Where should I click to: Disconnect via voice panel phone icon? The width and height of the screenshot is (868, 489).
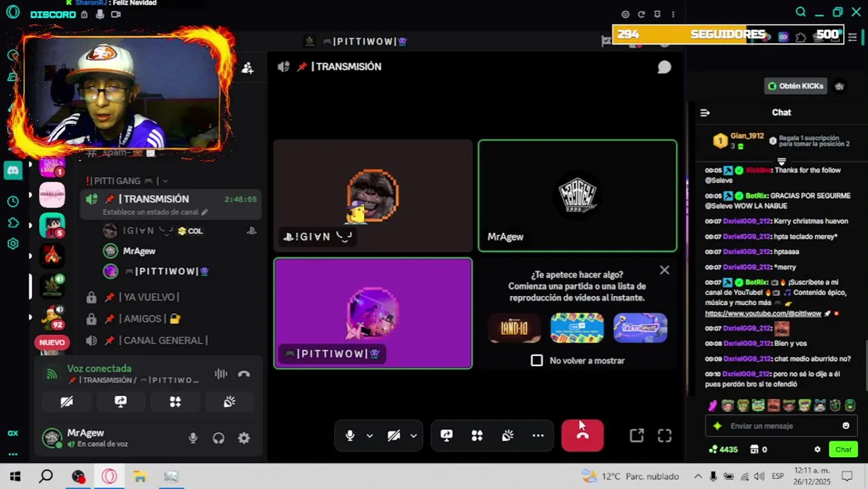244,374
